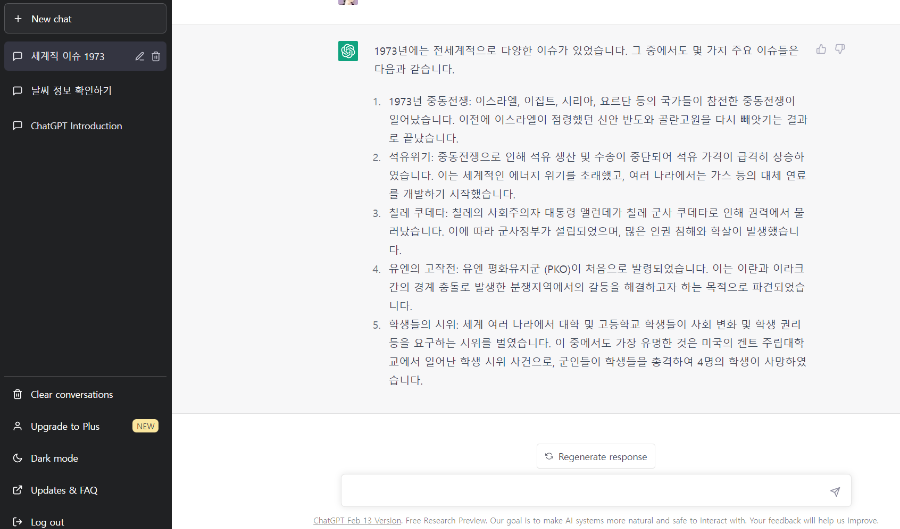
Task: Edit the 세계적 이슈 1973 chat title
Action: tap(139, 56)
